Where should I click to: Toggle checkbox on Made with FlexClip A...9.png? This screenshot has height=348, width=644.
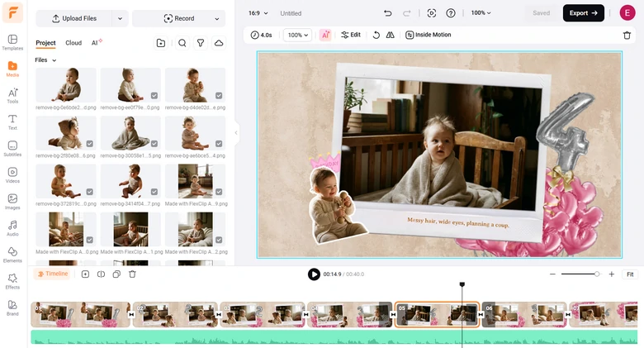[x=219, y=192]
